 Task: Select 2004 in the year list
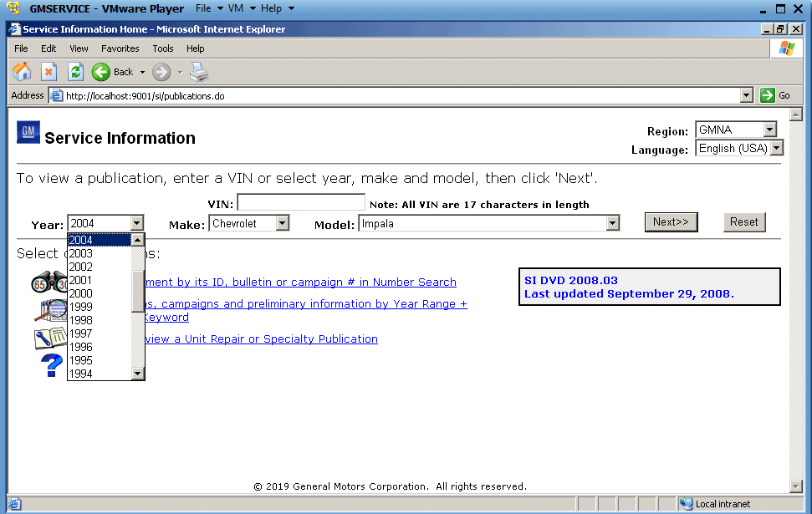(x=100, y=240)
